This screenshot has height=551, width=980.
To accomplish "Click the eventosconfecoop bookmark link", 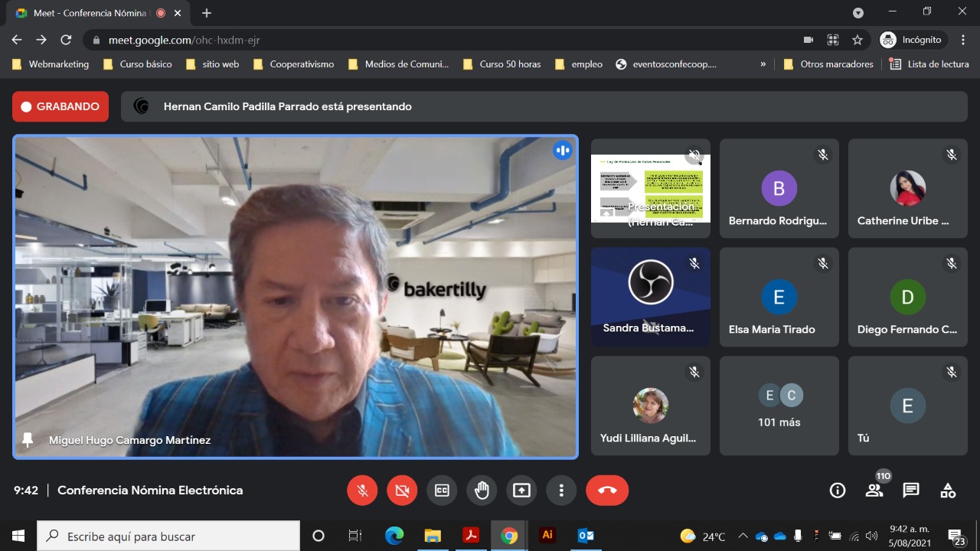I will 666,64.
